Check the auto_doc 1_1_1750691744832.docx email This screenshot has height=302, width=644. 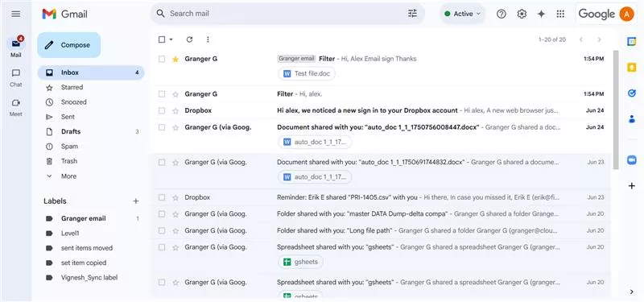pyautogui.click(x=162, y=163)
